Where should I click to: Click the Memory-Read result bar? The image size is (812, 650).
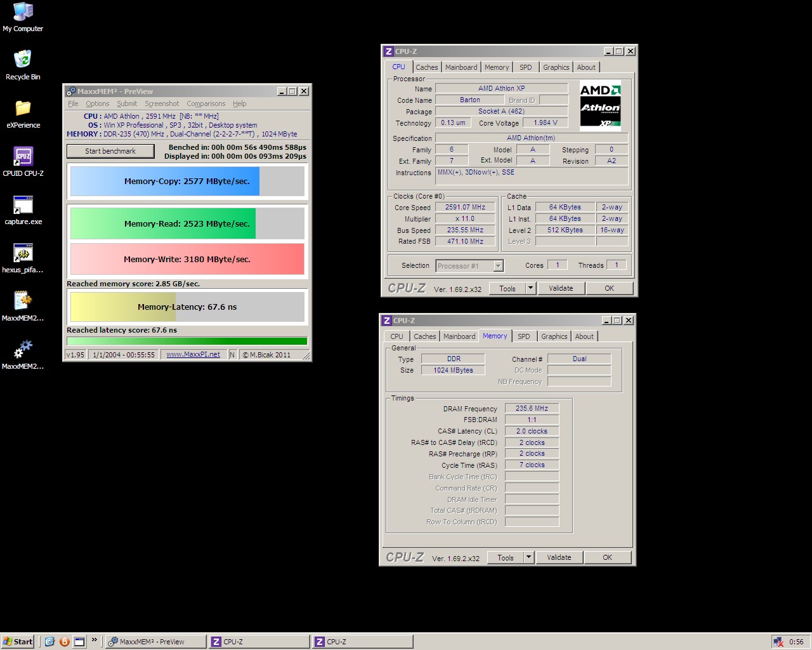(187, 223)
